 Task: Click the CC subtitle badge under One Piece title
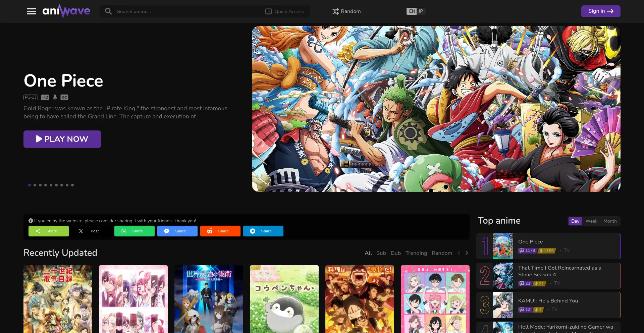tap(64, 97)
